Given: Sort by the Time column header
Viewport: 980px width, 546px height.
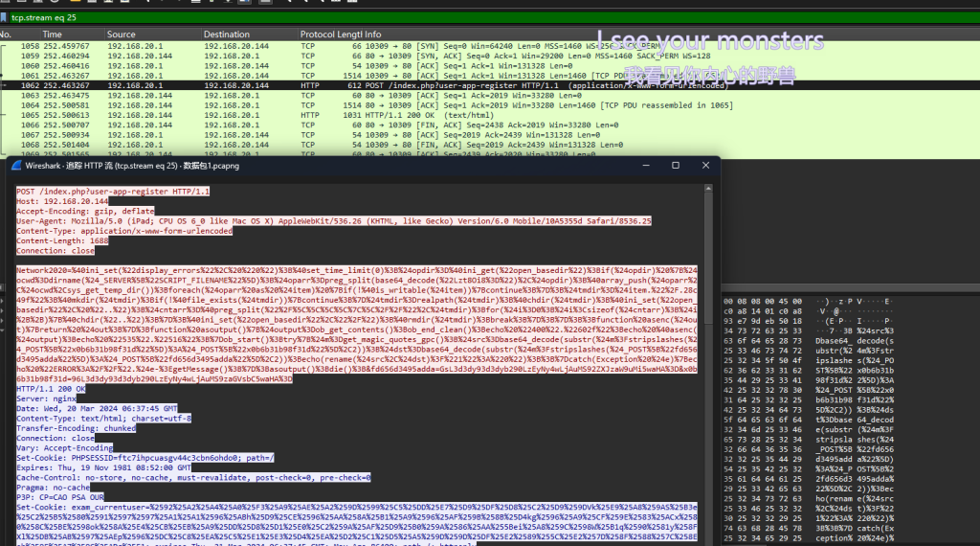Looking at the screenshot, I should coord(52,34).
